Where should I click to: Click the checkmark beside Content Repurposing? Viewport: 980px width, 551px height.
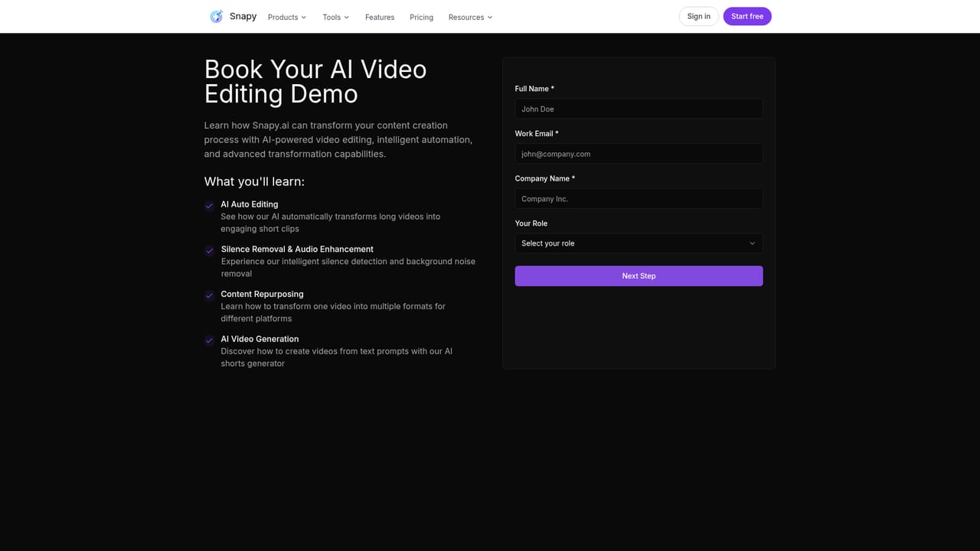click(209, 295)
